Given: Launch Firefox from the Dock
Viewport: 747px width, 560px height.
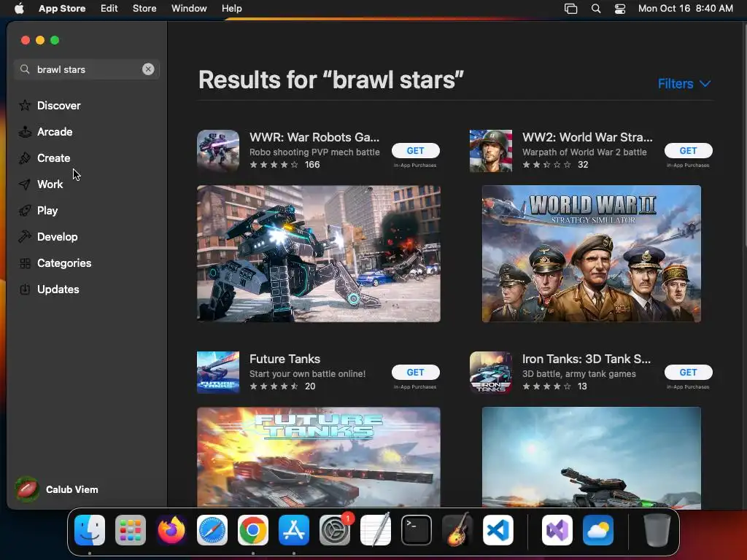Looking at the screenshot, I should point(171,530).
